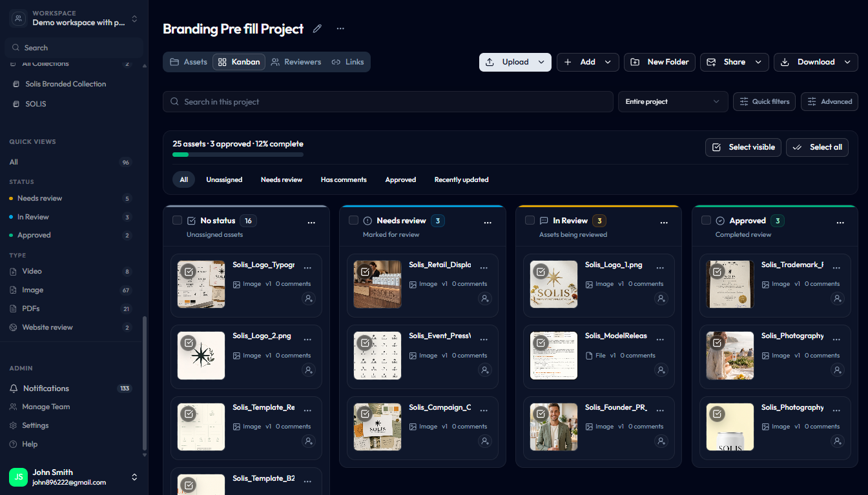Toggle the No status column checkbox
Screen dimensions: 868x495
point(177,220)
